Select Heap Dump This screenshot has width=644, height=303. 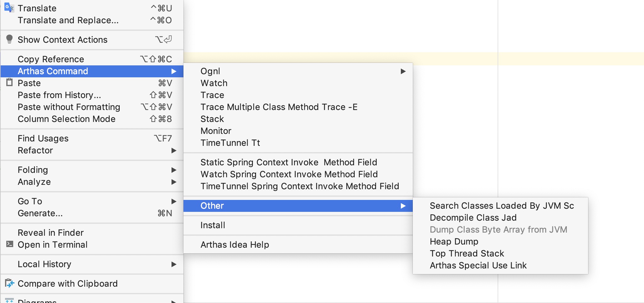point(500,241)
